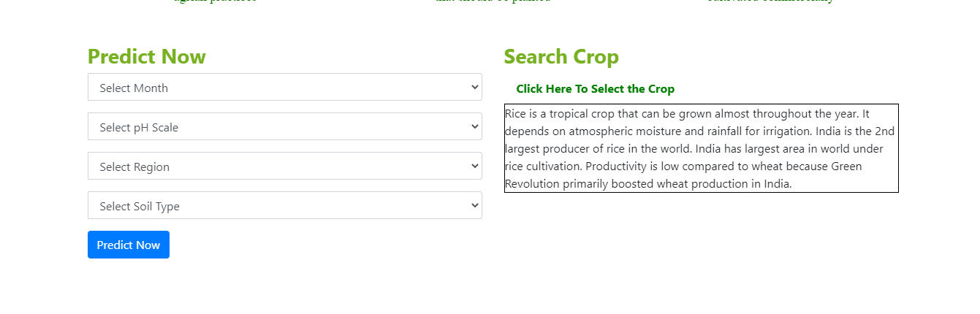Viewport: 980px width, 314px height.
Task: Click the 'Click Here To Select the Crop' link
Action: [595, 89]
